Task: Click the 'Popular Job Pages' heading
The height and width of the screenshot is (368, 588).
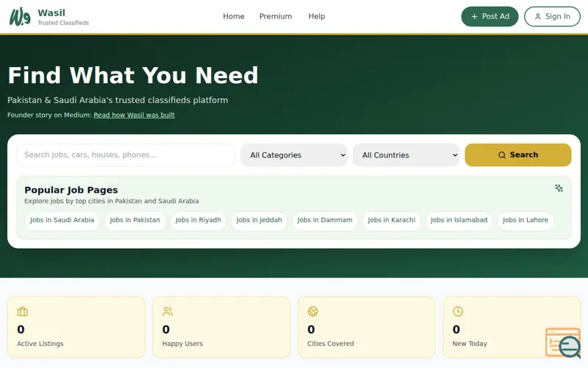Action: coord(71,190)
